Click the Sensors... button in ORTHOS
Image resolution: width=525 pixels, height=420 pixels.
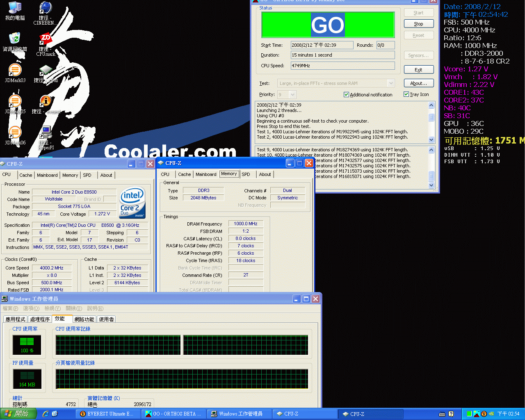[418, 55]
